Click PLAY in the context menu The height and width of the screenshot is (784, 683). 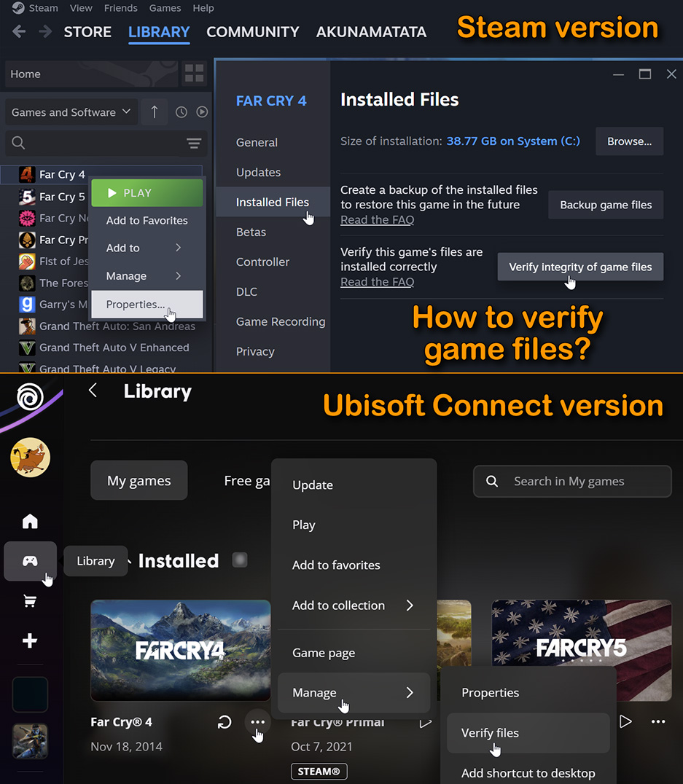147,192
